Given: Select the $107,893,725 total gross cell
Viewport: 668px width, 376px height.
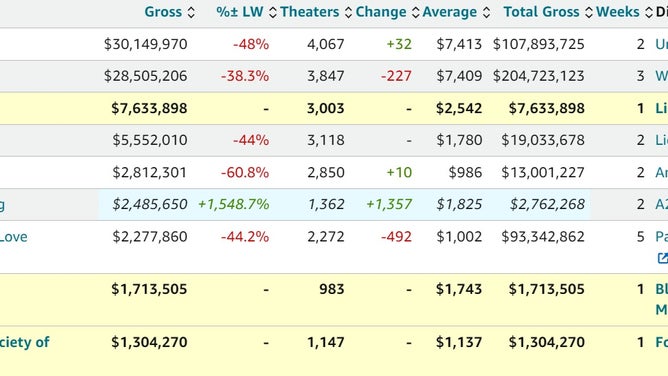Looking at the screenshot, I should 538,44.
